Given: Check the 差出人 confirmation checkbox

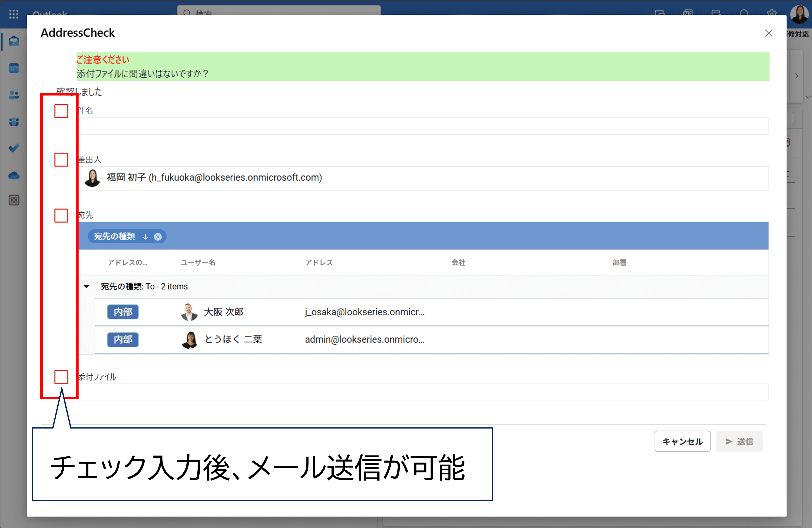Looking at the screenshot, I should [x=61, y=159].
